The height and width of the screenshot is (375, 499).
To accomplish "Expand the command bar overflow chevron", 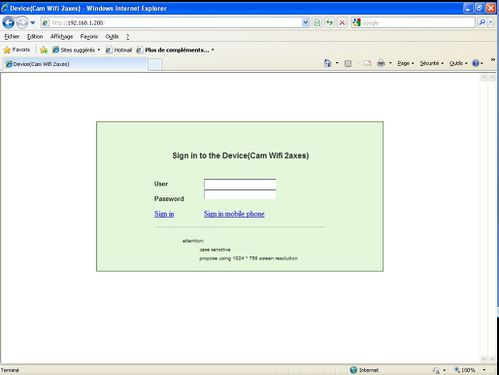I will pyautogui.click(x=493, y=60).
